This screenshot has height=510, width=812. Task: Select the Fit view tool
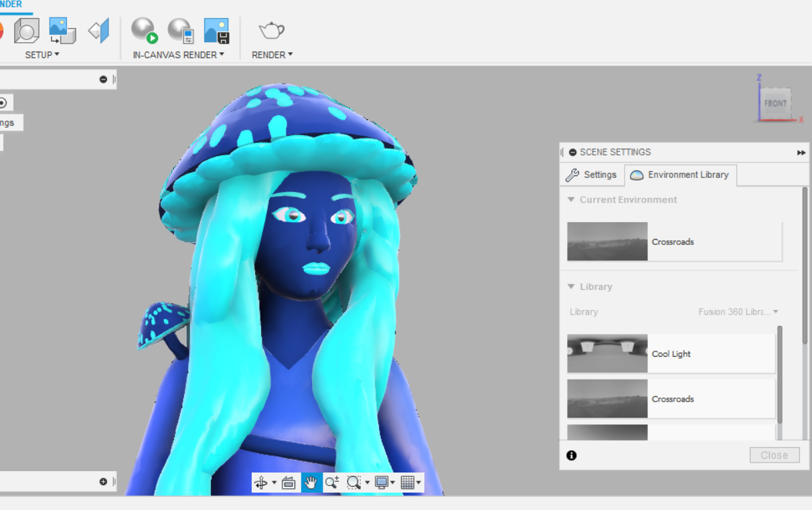pyautogui.click(x=355, y=482)
